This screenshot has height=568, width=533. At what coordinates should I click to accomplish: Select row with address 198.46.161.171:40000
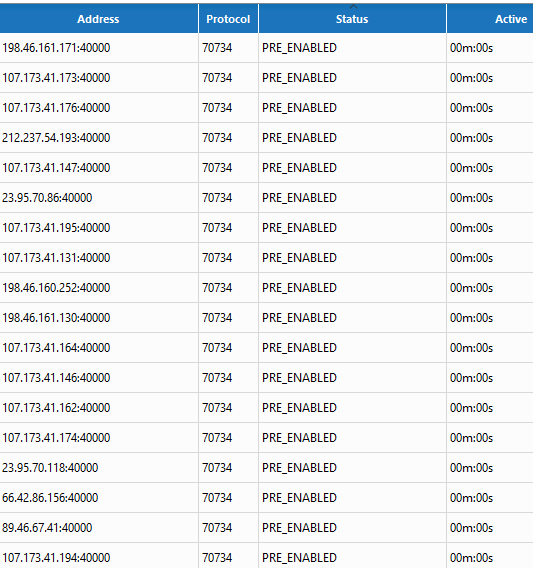coord(266,48)
